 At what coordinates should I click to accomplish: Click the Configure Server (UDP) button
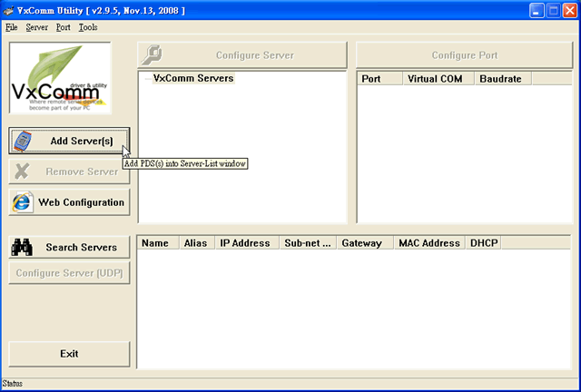[69, 273]
